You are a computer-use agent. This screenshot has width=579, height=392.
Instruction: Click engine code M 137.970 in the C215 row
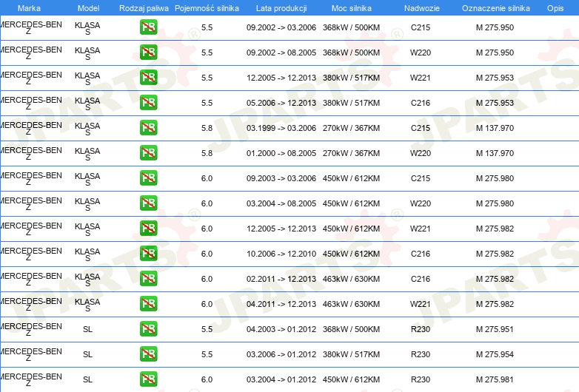pyautogui.click(x=495, y=128)
